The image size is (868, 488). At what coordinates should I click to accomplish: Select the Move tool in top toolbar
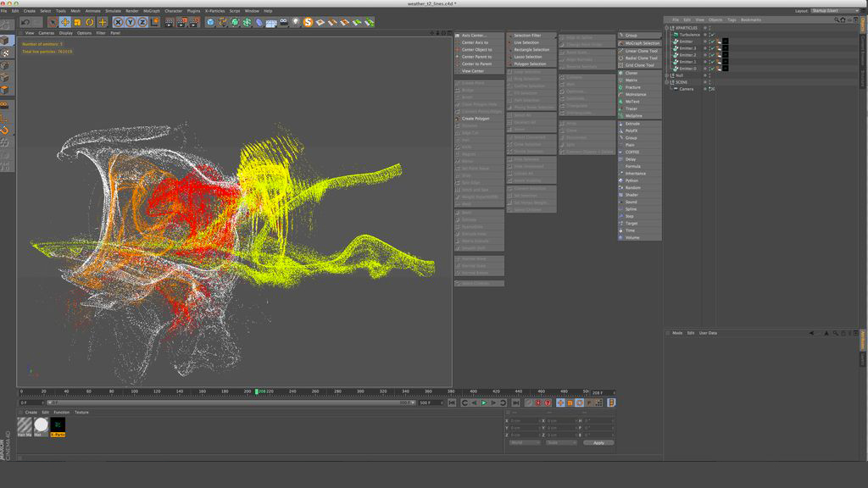[64, 22]
